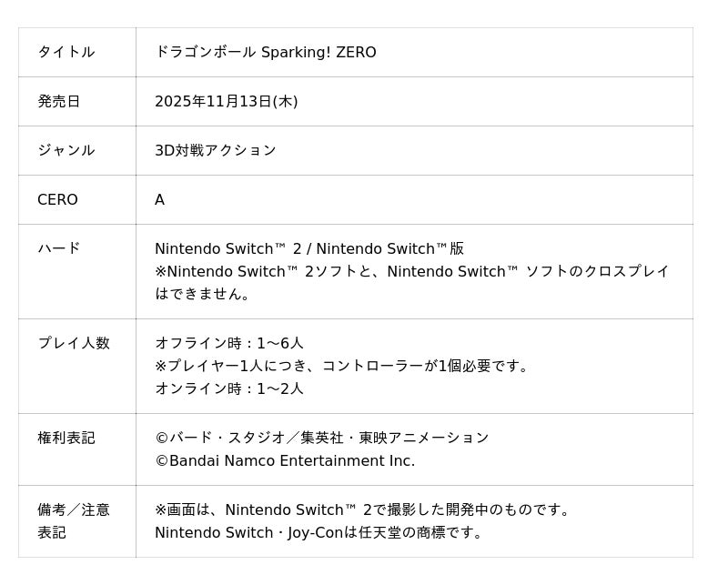This screenshot has width=728, height=585.
Task: Click the ハード row label
Action: click(58, 247)
